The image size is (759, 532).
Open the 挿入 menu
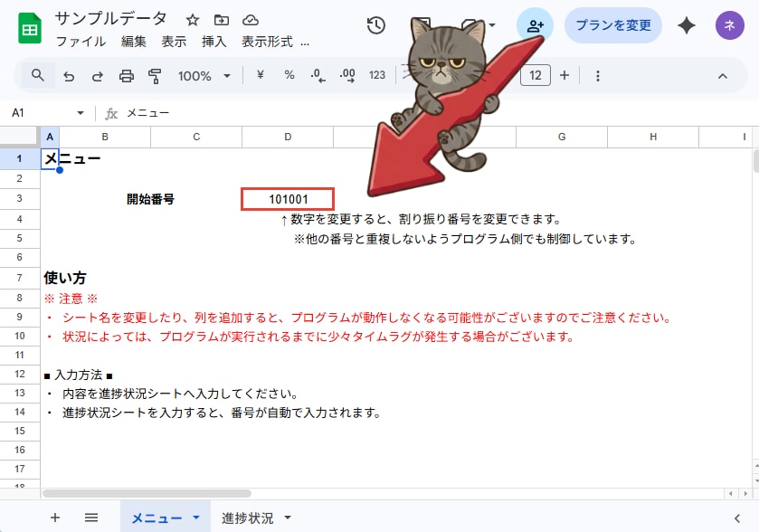pyautogui.click(x=214, y=42)
